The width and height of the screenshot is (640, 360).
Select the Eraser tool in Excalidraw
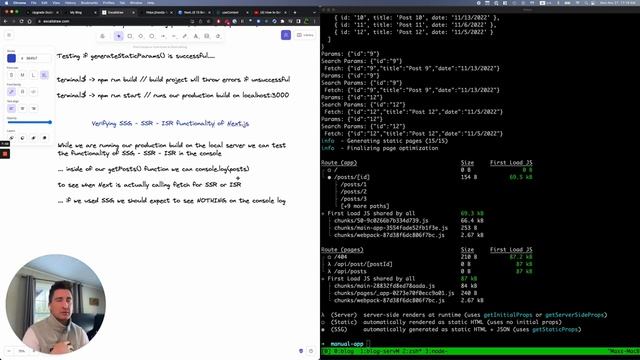pyautogui.click(x=218, y=36)
